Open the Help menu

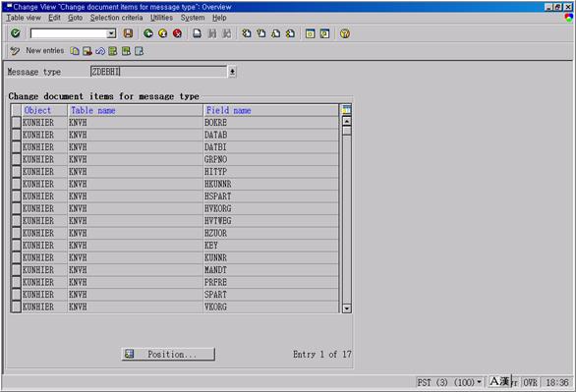point(219,18)
